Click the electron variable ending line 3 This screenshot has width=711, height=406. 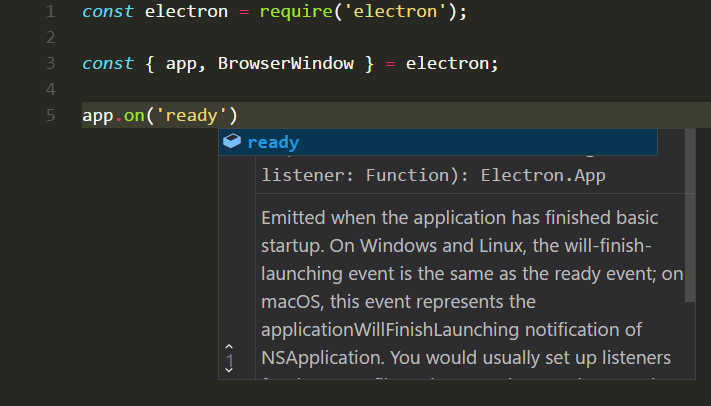[x=447, y=63]
